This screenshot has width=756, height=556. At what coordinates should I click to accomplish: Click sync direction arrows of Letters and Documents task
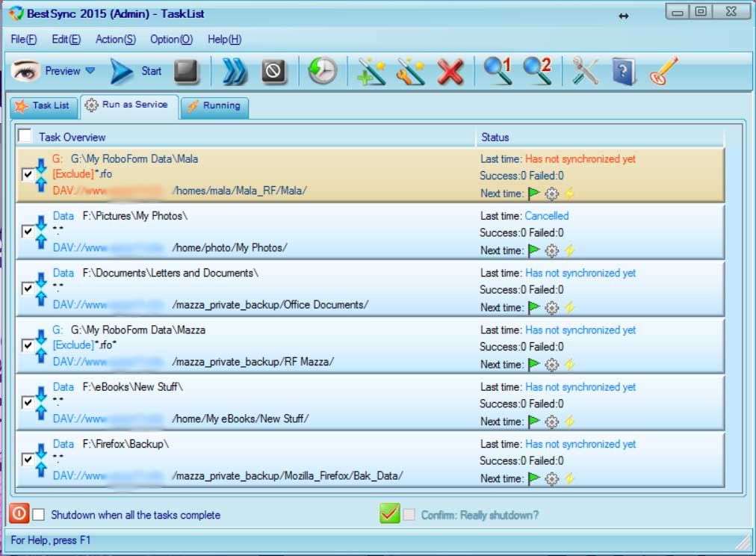click(x=42, y=289)
